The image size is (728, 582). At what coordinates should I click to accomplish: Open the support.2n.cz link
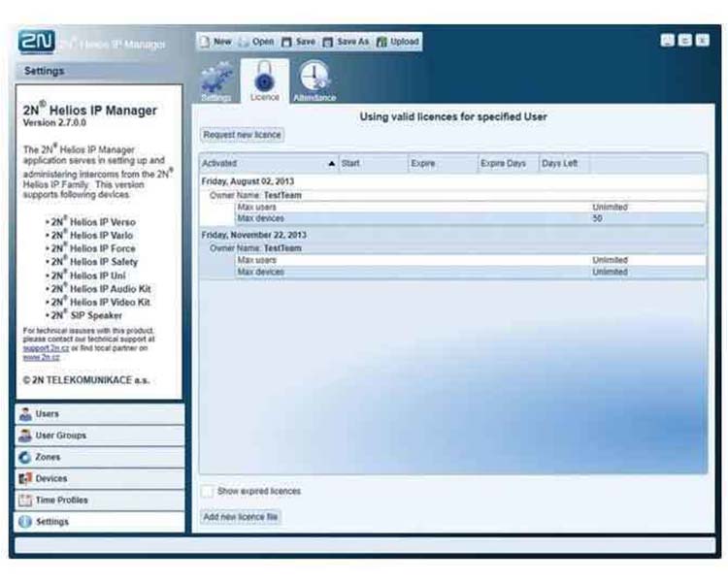pos(46,348)
